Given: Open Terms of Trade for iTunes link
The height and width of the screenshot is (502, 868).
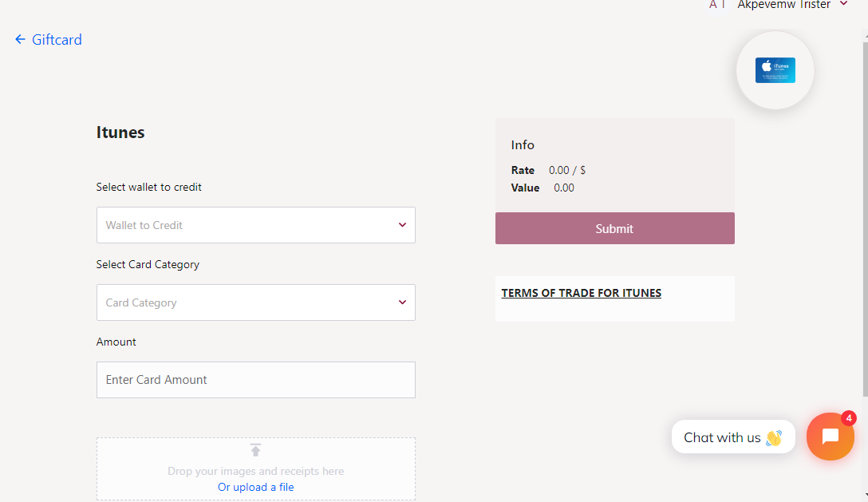Looking at the screenshot, I should point(581,293).
